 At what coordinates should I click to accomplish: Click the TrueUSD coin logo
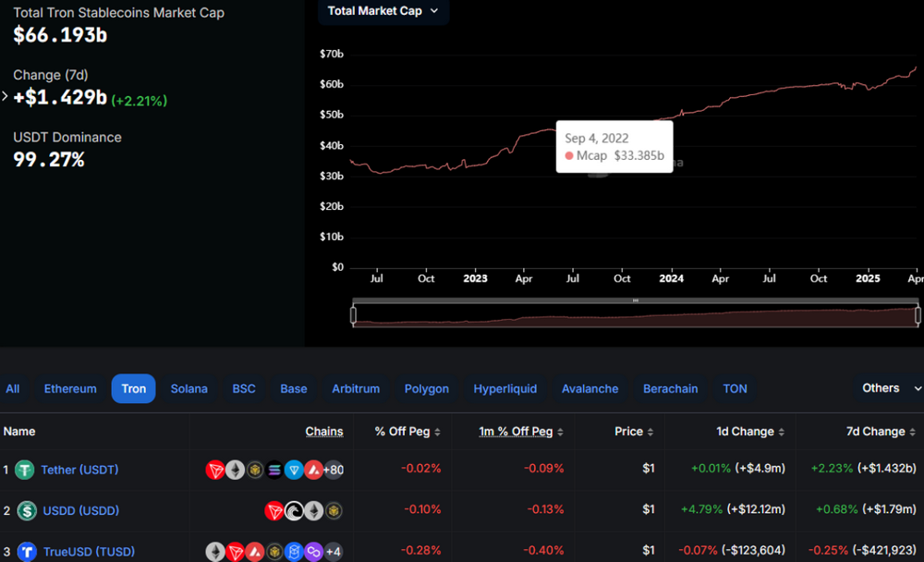pos(27,552)
